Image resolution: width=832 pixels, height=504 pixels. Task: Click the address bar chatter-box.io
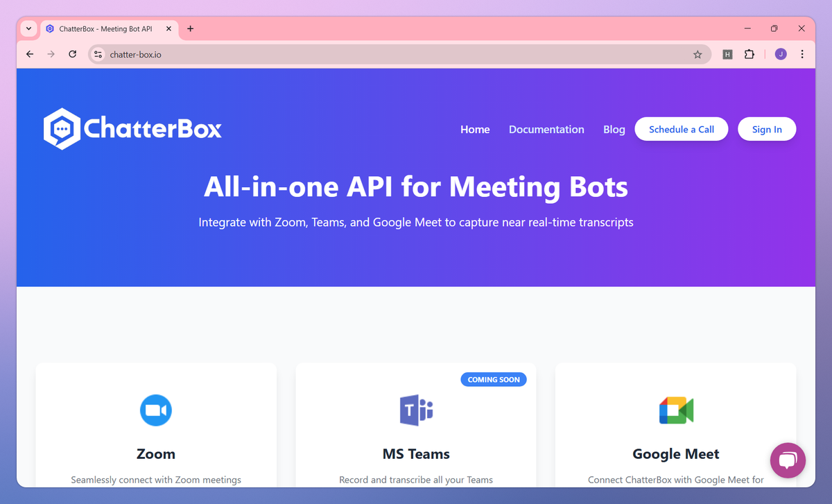point(399,54)
